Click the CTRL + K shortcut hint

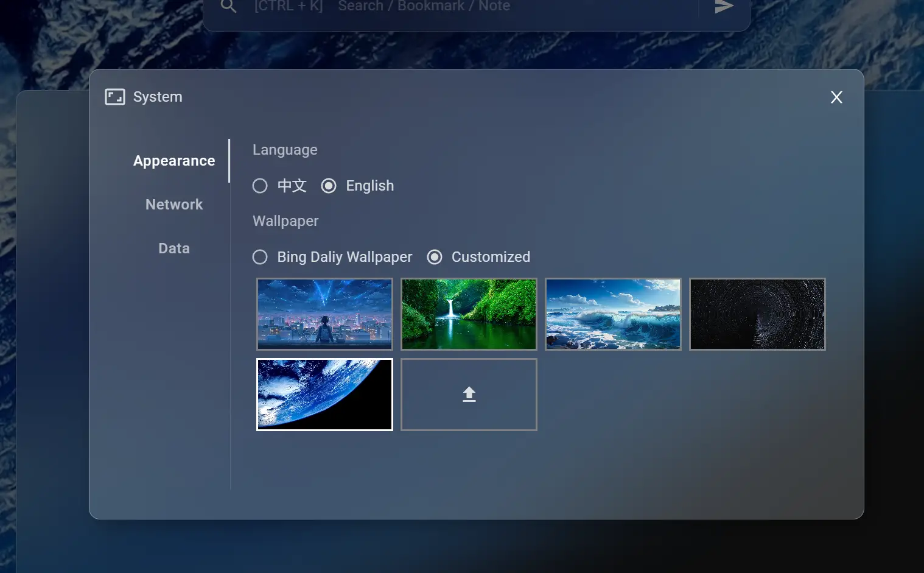click(288, 7)
